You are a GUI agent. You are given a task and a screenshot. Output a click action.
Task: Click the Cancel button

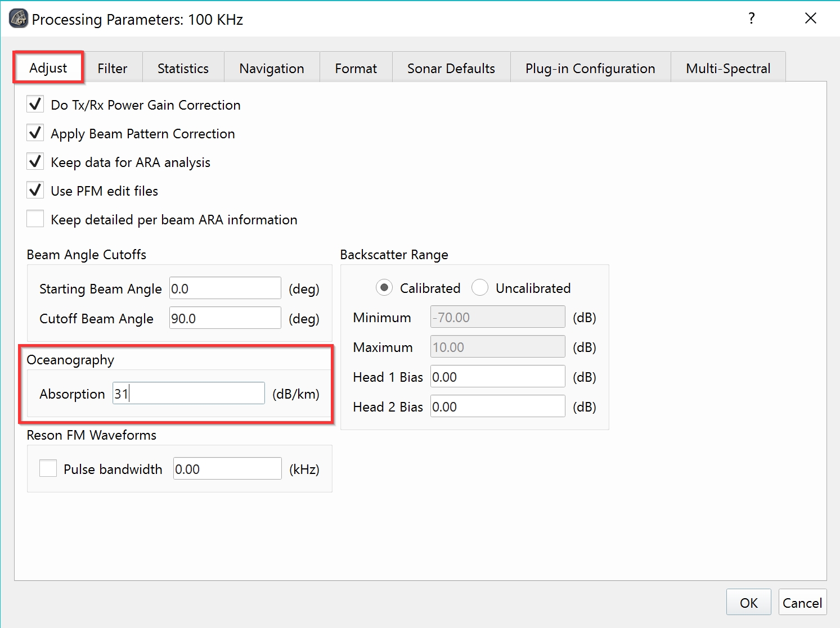(802, 603)
